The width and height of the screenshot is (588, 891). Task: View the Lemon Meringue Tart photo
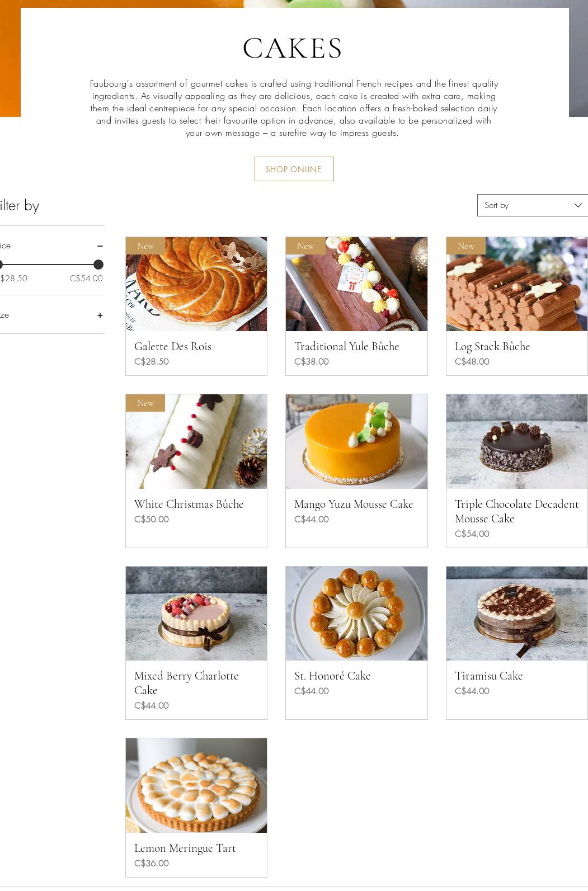(x=196, y=785)
